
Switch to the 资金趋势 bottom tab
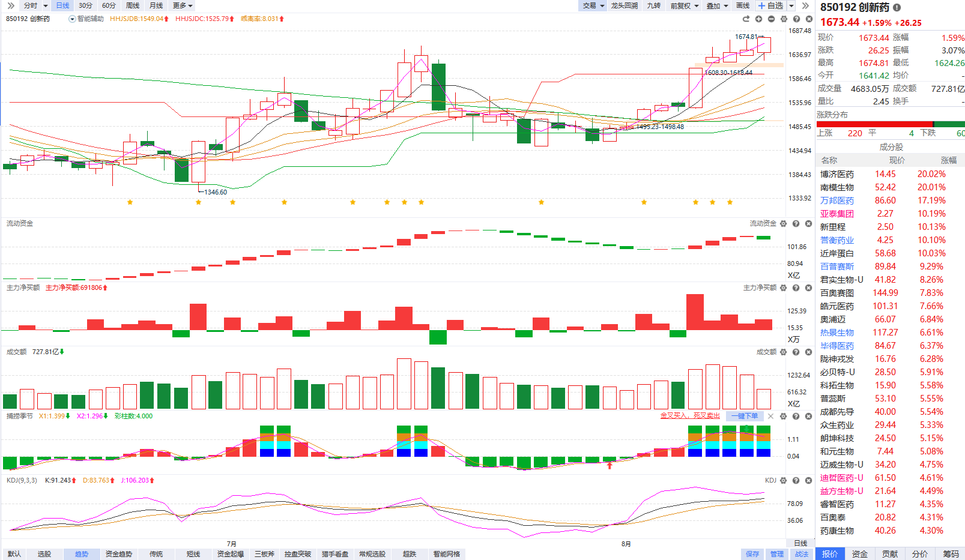click(119, 554)
